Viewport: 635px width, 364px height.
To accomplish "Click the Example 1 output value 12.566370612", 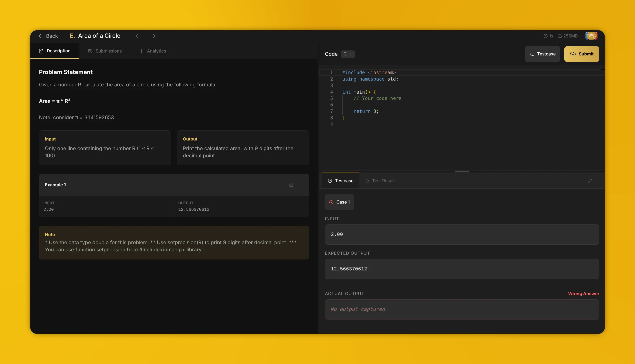I will (194, 209).
